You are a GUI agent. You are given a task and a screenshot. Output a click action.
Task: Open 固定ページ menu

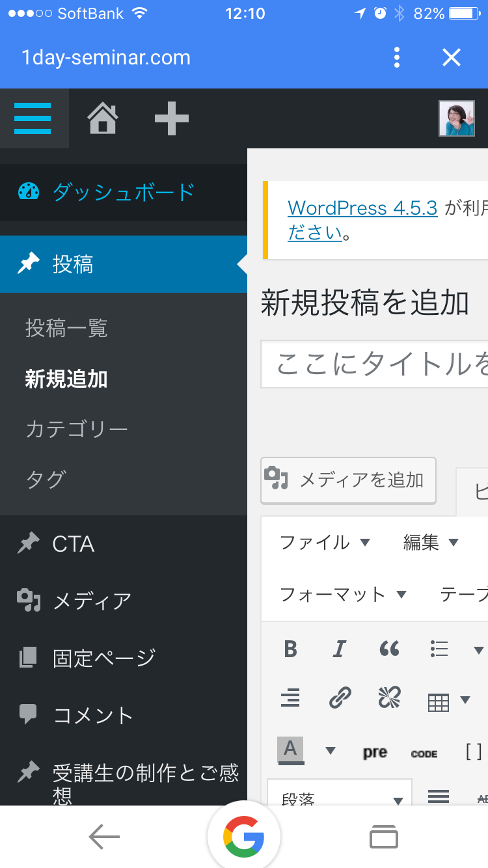pyautogui.click(x=124, y=658)
